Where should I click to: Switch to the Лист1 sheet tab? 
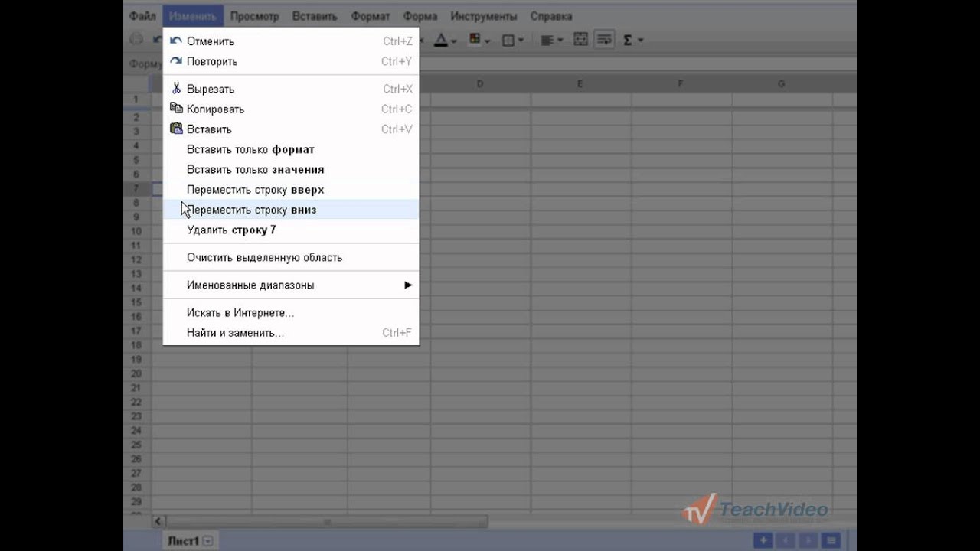[183, 540]
